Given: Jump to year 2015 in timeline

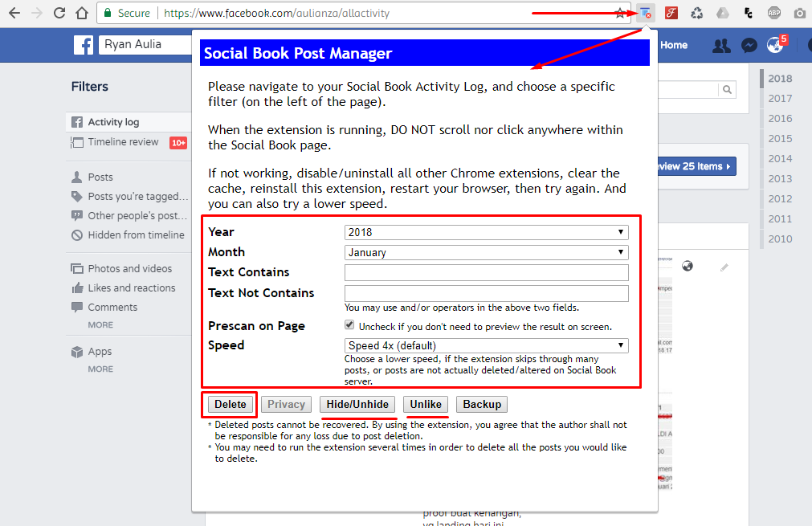Looking at the screenshot, I should click(x=780, y=139).
